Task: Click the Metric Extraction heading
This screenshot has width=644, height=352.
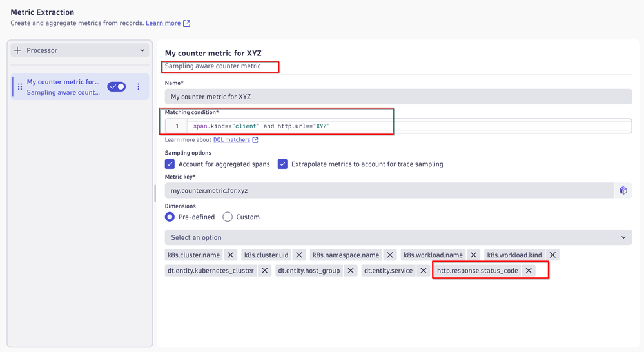Action: [43, 12]
